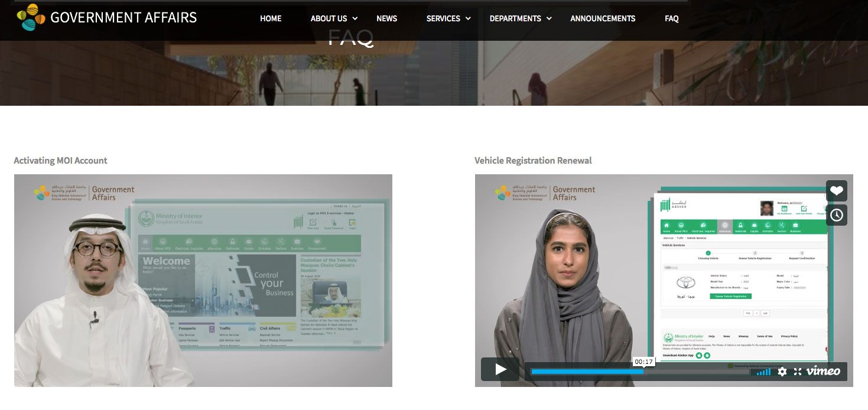Viewport: 868px width, 410px height.
Task: Open the Announcements page
Action: [x=603, y=18]
